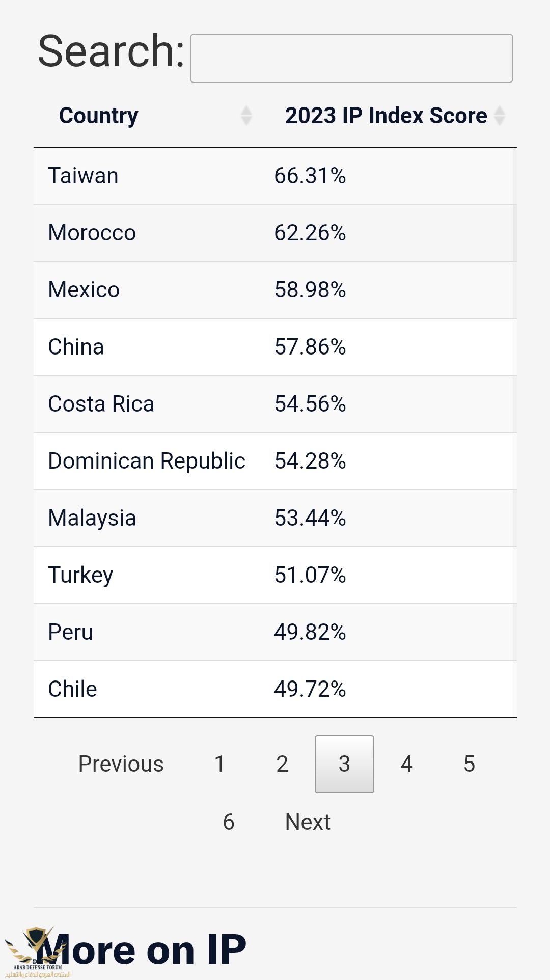The image size is (550, 980).
Task: Click the Country column header
Action: coord(99,116)
